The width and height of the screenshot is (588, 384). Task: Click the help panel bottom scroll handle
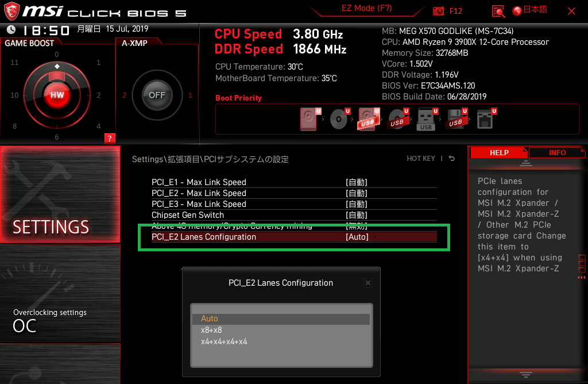[526, 374]
